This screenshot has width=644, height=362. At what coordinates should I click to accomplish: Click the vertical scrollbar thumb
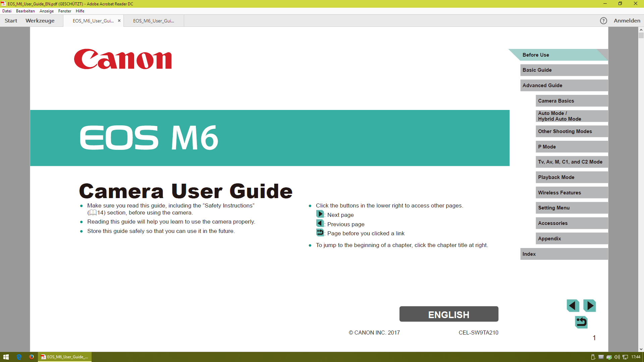(641, 36)
